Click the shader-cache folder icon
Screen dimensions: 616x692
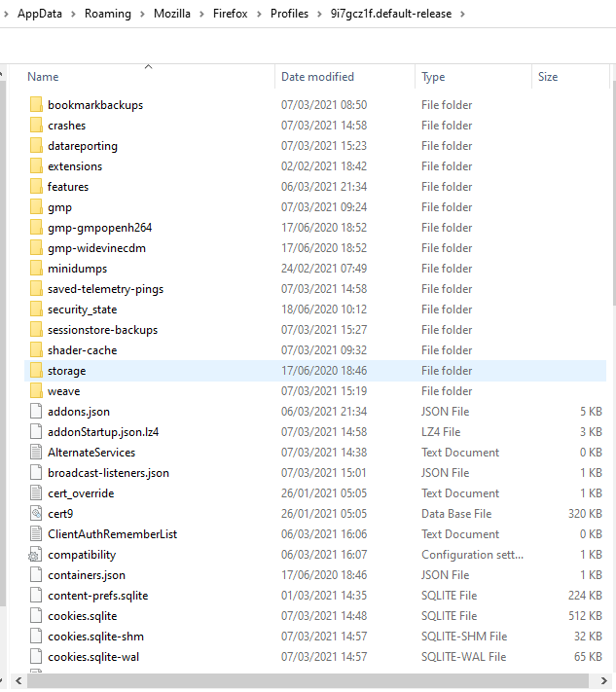(x=36, y=350)
